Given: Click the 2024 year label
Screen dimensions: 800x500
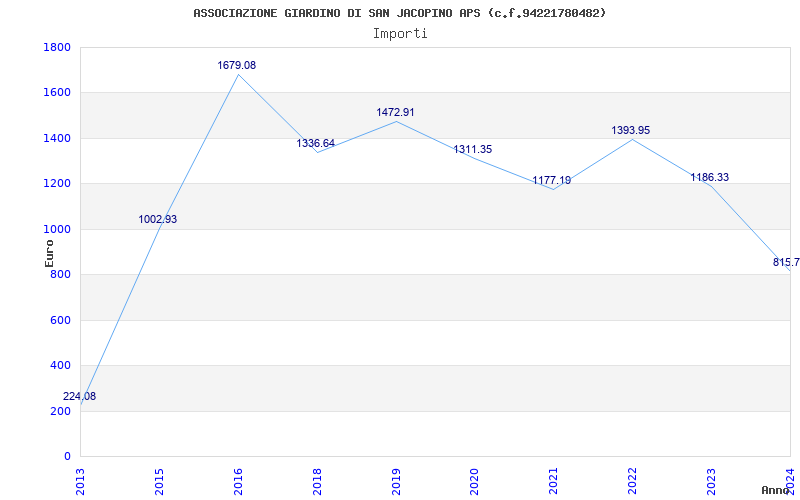Looking at the screenshot, I should point(790,482).
